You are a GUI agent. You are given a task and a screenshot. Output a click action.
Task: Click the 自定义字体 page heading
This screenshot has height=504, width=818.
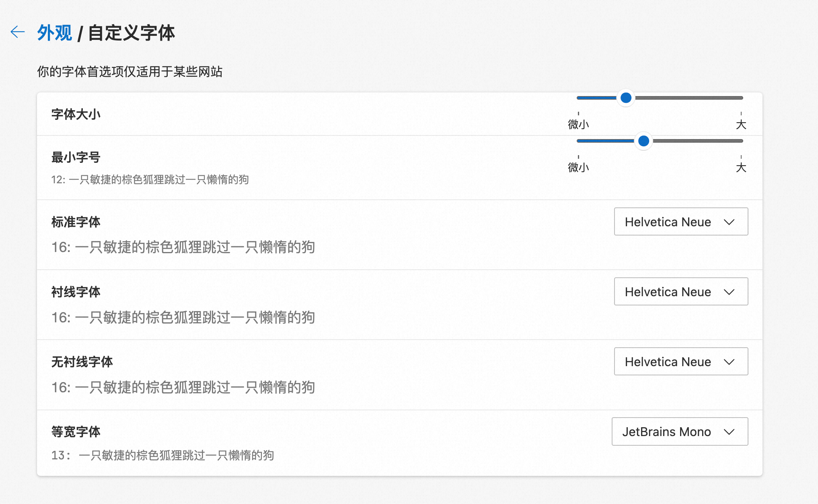coord(131,33)
